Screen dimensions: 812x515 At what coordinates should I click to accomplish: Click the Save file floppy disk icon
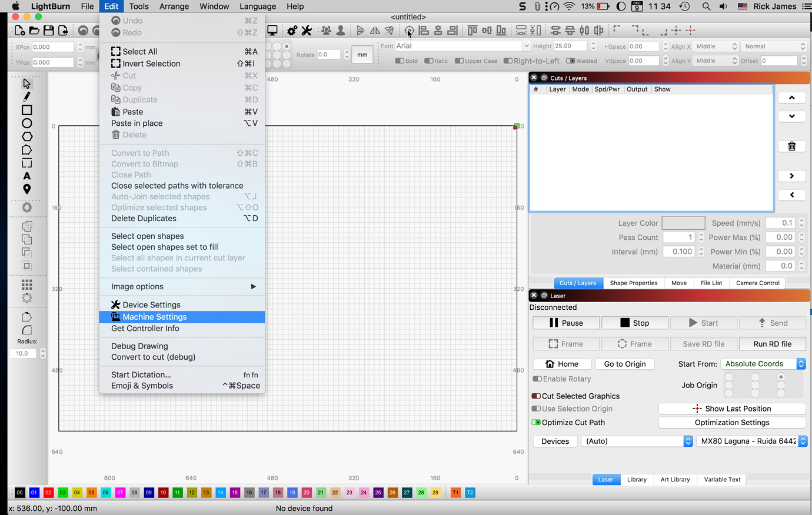click(x=49, y=31)
